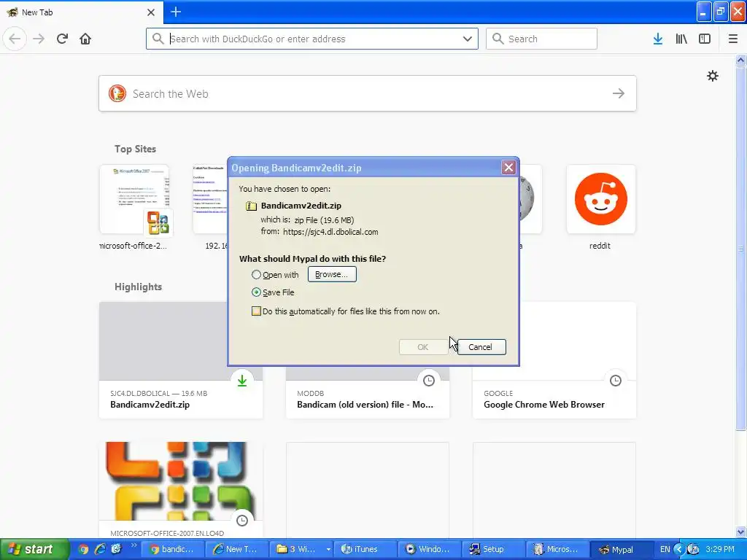Select the Open with radio button
Image resolution: width=747 pixels, height=560 pixels.
point(256,275)
